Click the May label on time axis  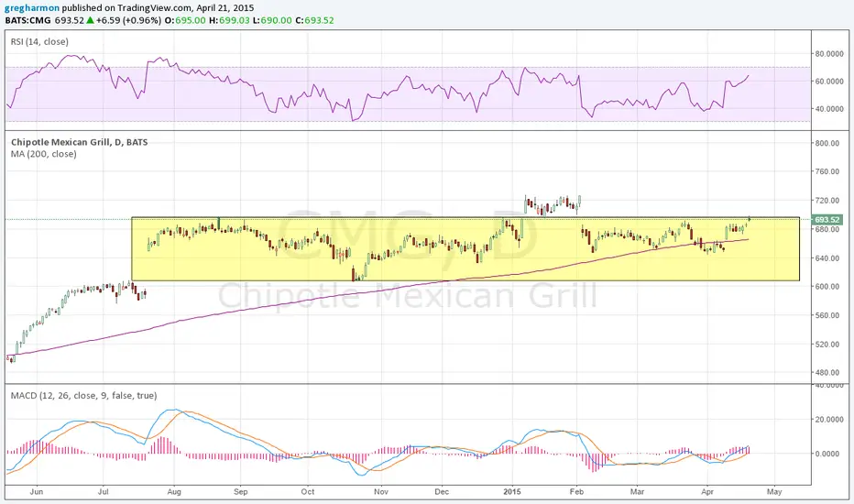[774, 491]
